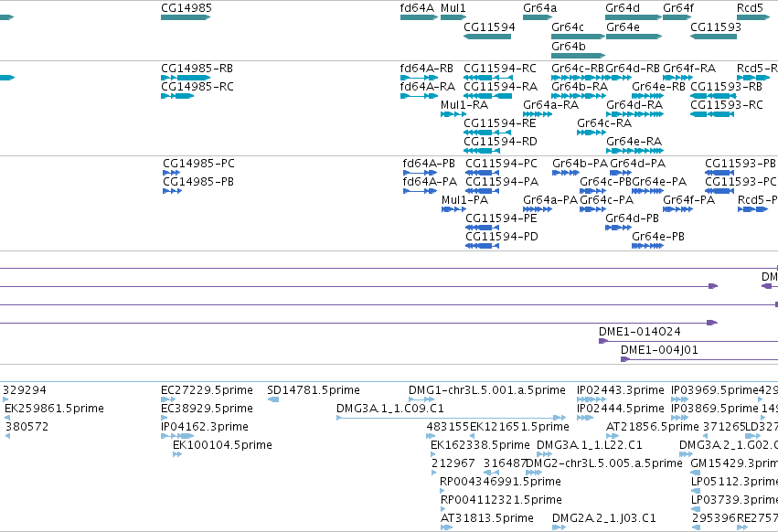Image resolution: width=778 pixels, height=532 pixels.
Task: Select transcript Gr64e-RB
Action: (647, 96)
